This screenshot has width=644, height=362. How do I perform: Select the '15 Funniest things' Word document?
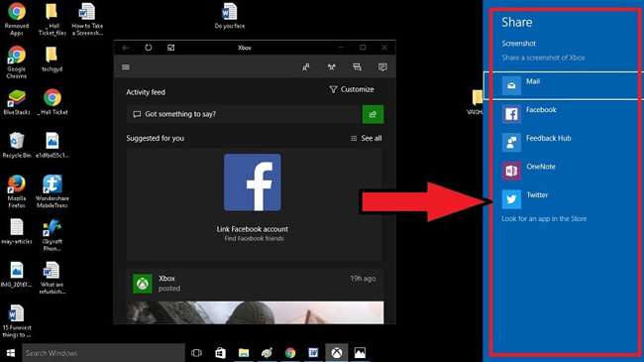coord(17,321)
